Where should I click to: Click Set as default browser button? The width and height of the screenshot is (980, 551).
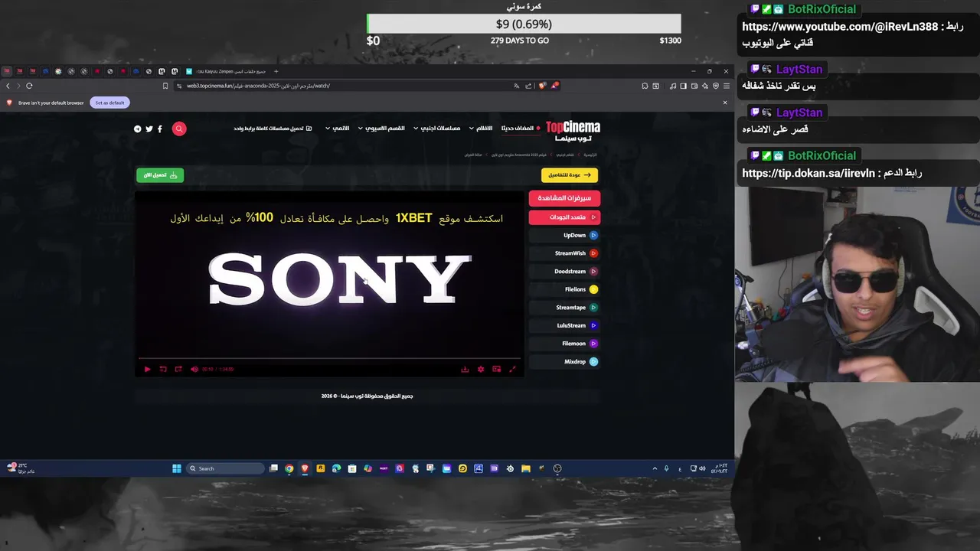[x=109, y=103]
